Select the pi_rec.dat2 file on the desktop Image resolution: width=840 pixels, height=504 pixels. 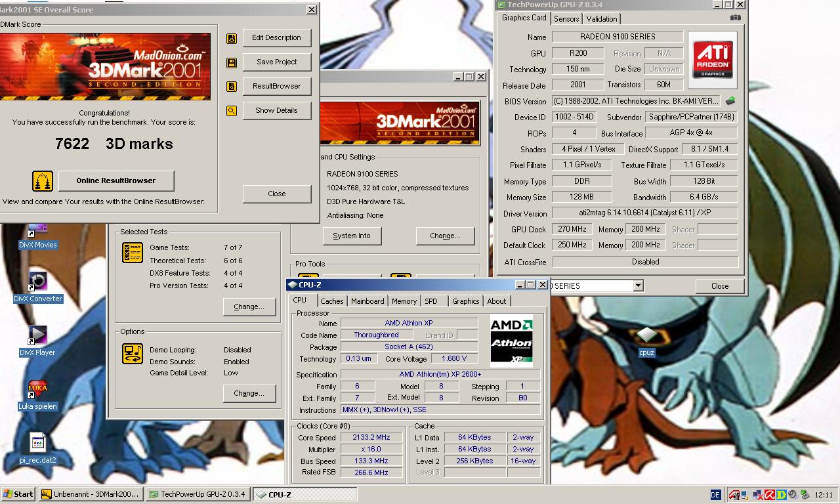(x=38, y=448)
